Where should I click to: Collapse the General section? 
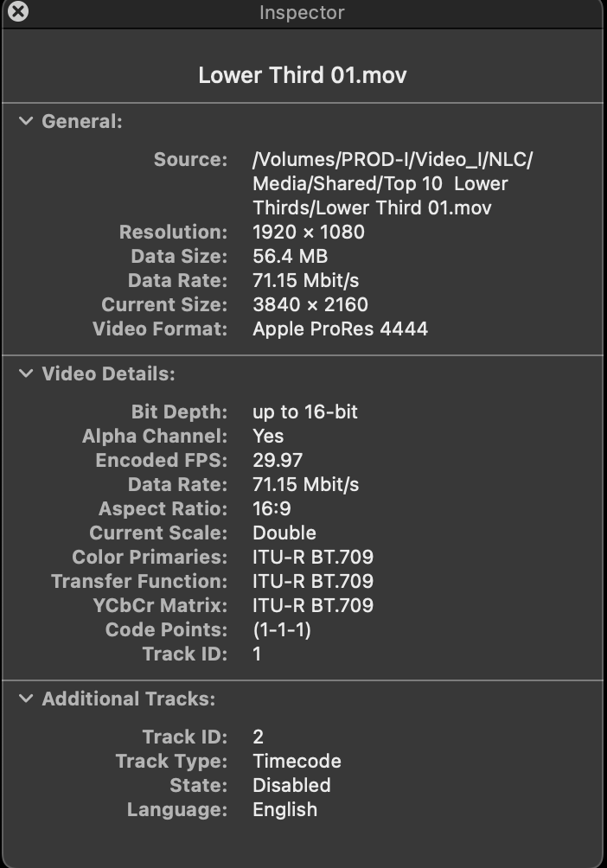point(26,121)
